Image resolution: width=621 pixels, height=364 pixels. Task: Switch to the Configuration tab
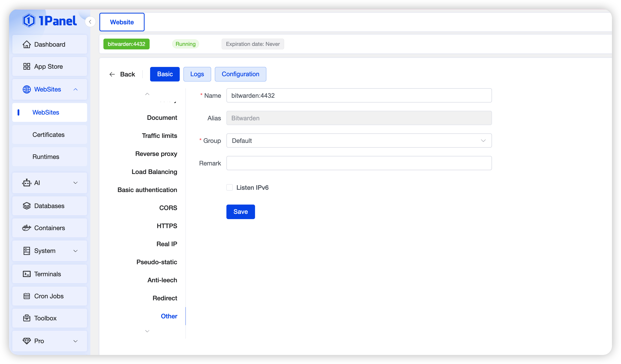click(240, 74)
